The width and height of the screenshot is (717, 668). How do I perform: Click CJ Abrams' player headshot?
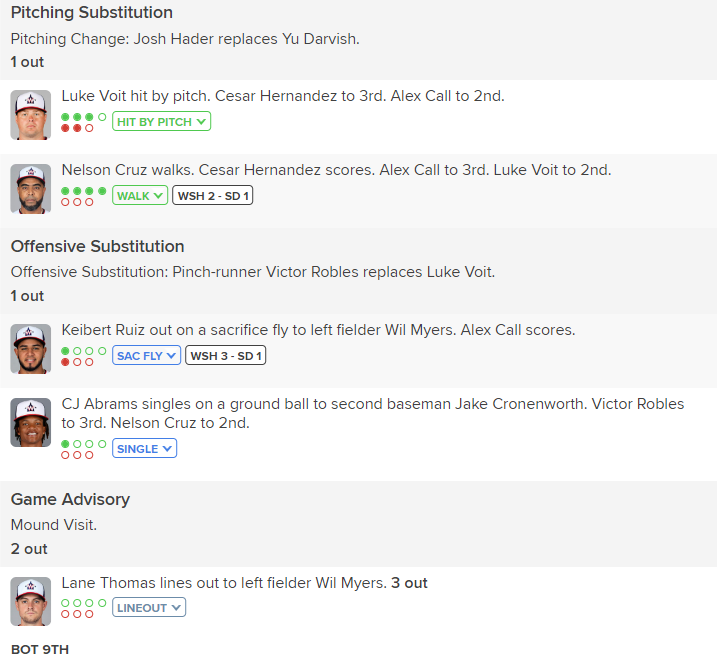pyautogui.click(x=31, y=422)
